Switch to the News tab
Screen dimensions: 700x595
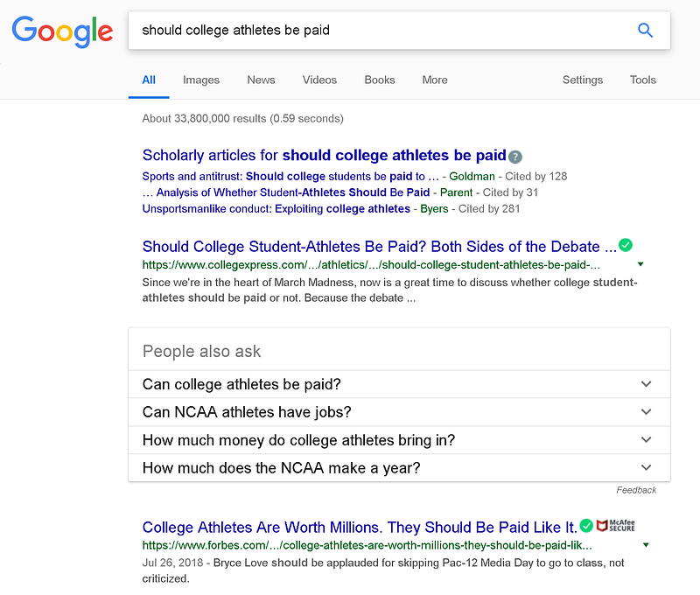pos(261,80)
